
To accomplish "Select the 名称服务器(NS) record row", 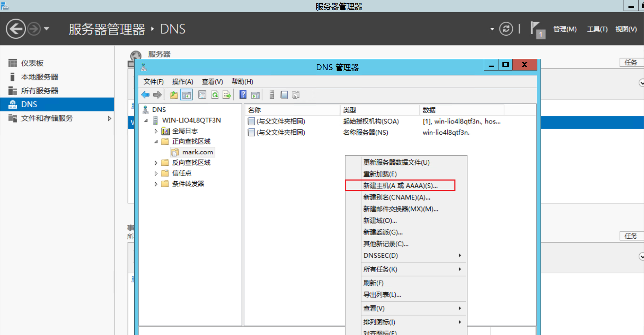I will coord(374,133).
